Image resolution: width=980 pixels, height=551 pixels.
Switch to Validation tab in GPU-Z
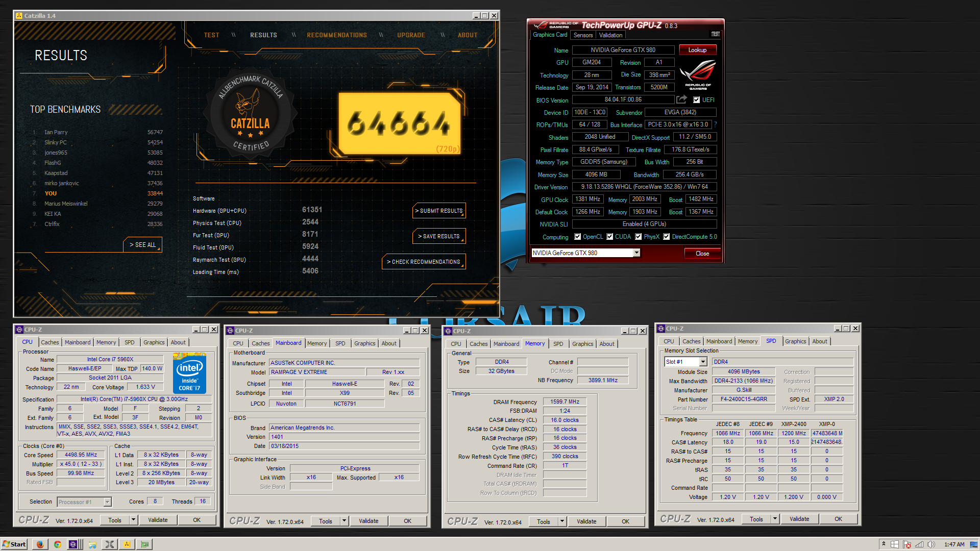pyautogui.click(x=610, y=35)
